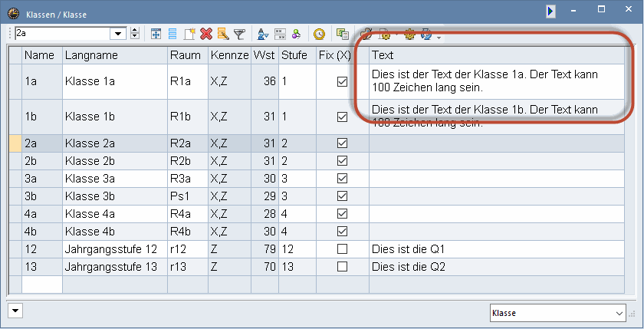Screen dimensions: 644x329
Task: Click the blue grid rows view icon
Action: (172, 34)
